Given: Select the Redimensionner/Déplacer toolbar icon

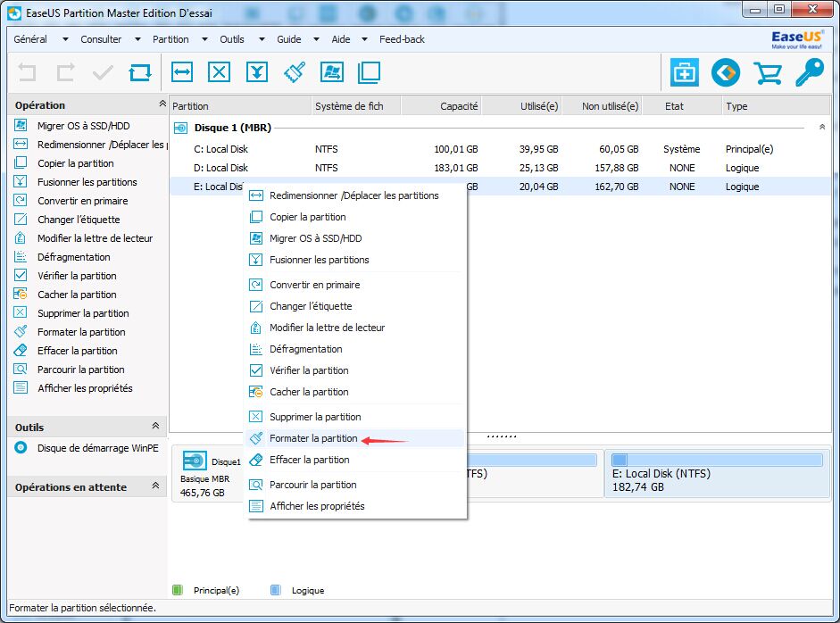Looking at the screenshot, I should (183, 72).
